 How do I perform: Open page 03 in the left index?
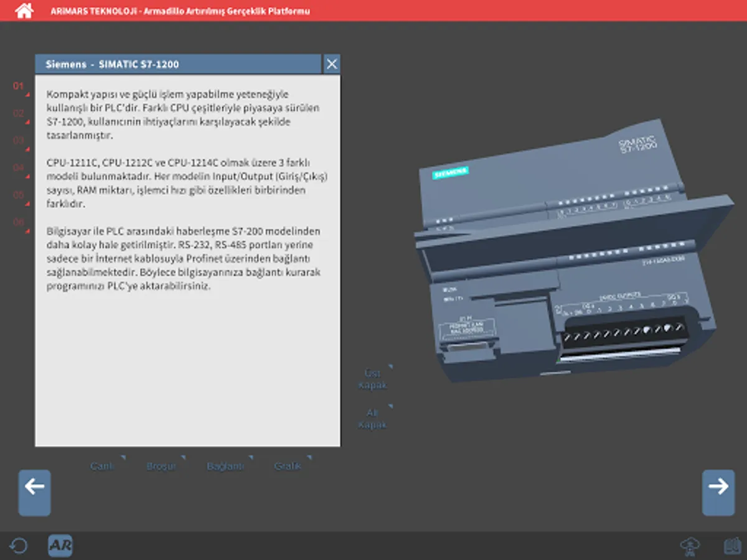tap(19, 141)
